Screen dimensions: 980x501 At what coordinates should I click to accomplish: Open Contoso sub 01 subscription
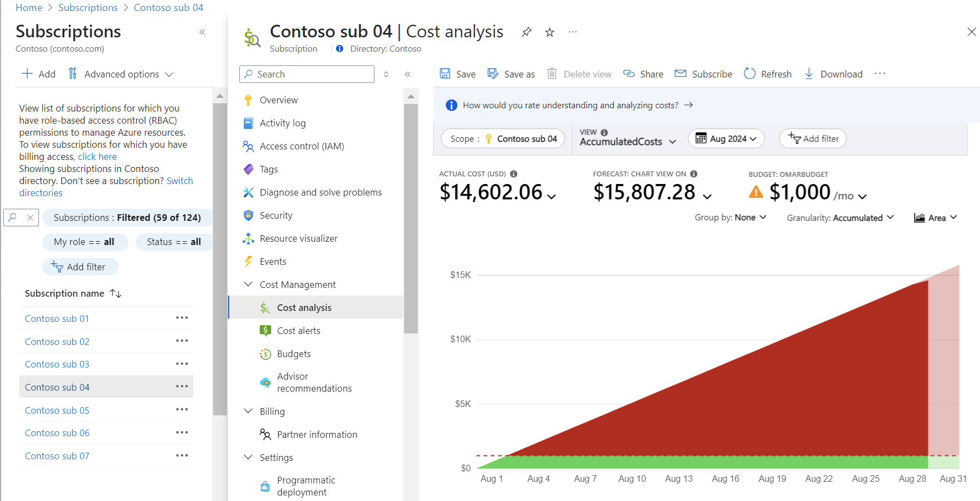click(57, 318)
